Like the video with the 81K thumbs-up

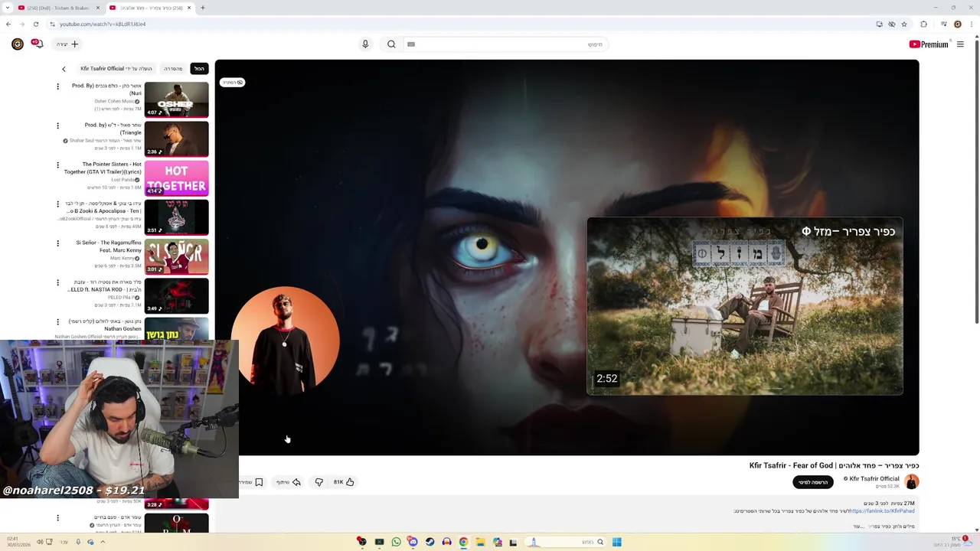(344, 482)
